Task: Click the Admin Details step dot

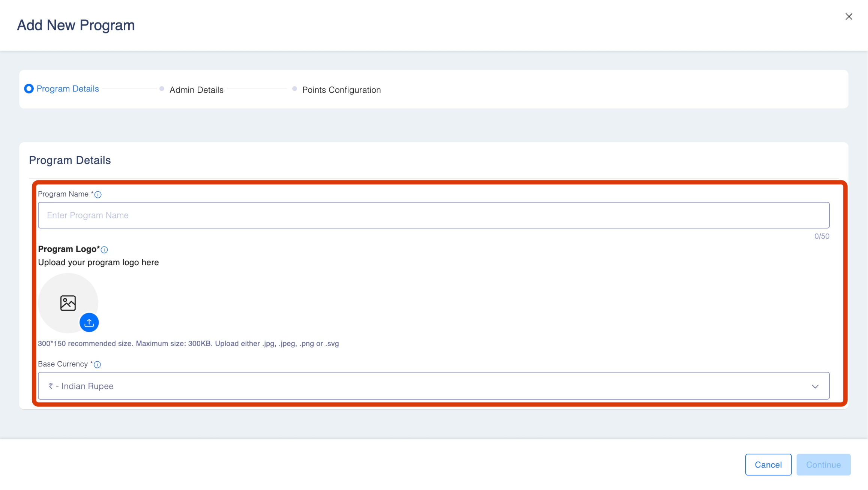Action: point(162,89)
